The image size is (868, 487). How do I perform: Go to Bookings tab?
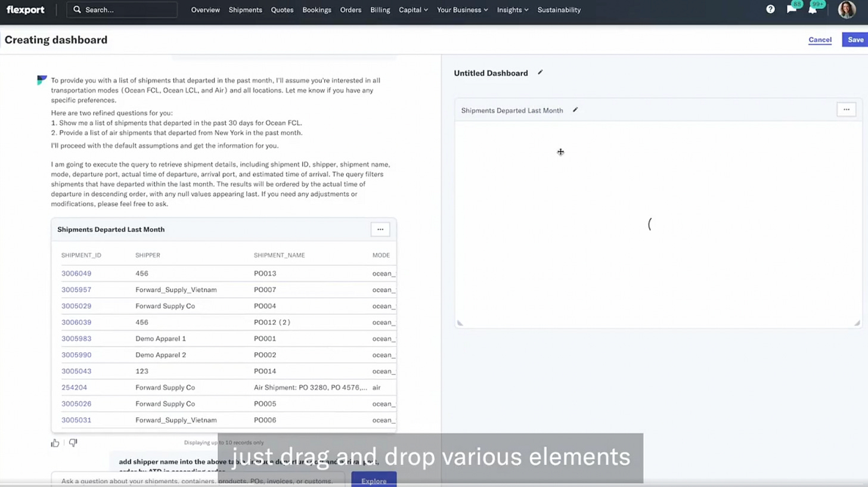317,10
